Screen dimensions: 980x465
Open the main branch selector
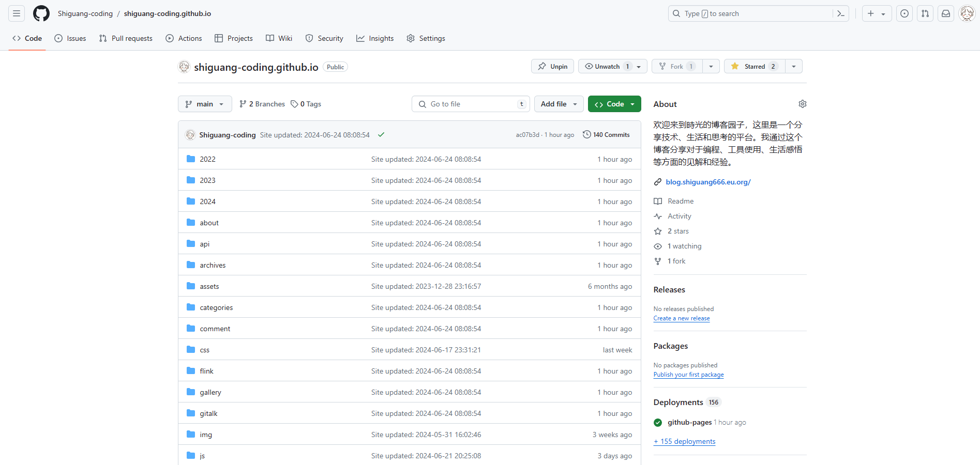tap(205, 104)
